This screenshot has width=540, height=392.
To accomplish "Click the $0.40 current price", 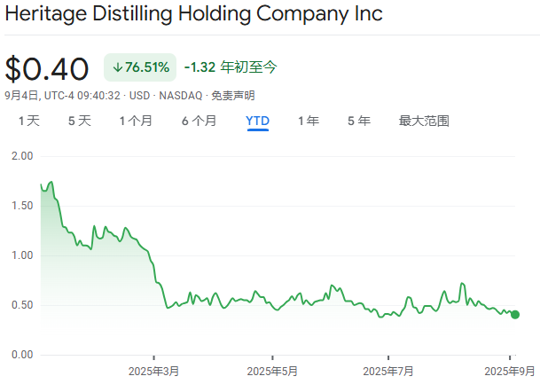I will pyautogui.click(x=47, y=69).
